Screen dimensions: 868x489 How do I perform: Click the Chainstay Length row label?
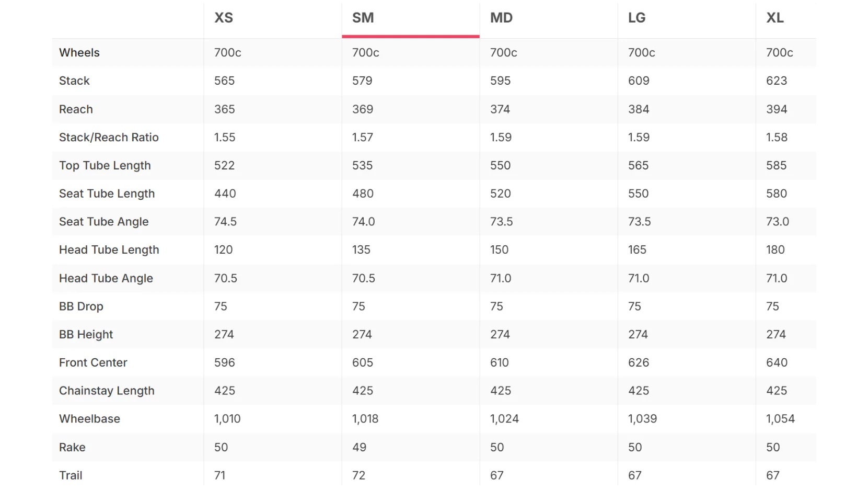point(107,391)
